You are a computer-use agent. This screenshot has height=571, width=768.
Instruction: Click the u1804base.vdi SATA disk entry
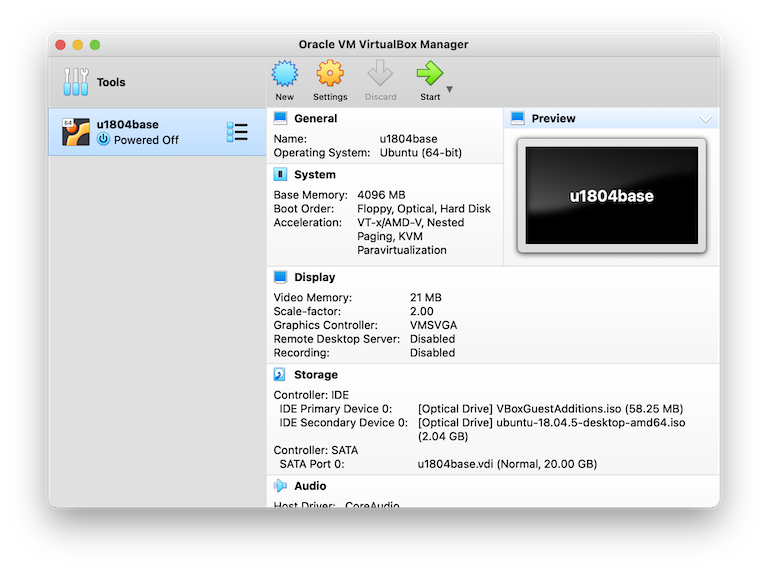[507, 464]
